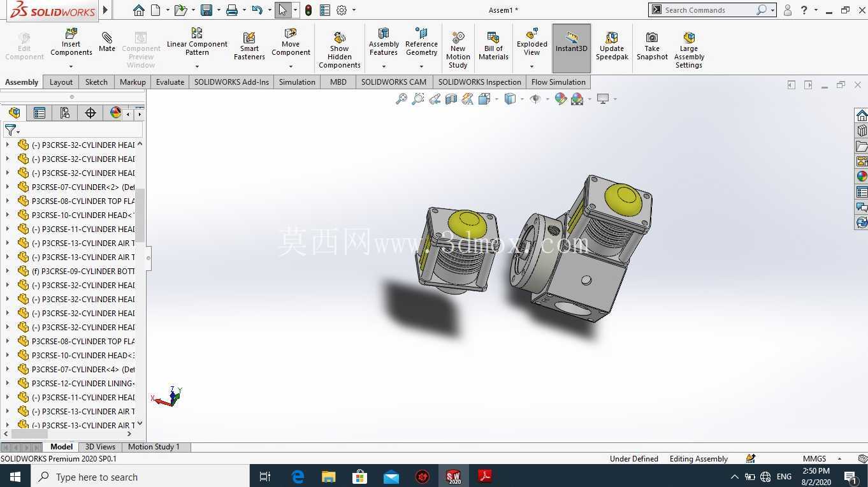This screenshot has height=487, width=868.
Task: Click the Zoom to Area icon
Action: [418, 99]
